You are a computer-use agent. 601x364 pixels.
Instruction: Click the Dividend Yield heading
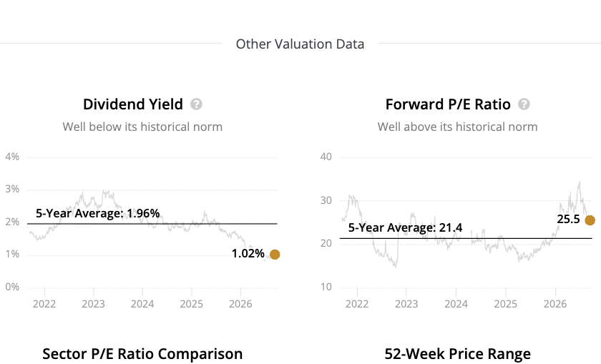[133, 104]
